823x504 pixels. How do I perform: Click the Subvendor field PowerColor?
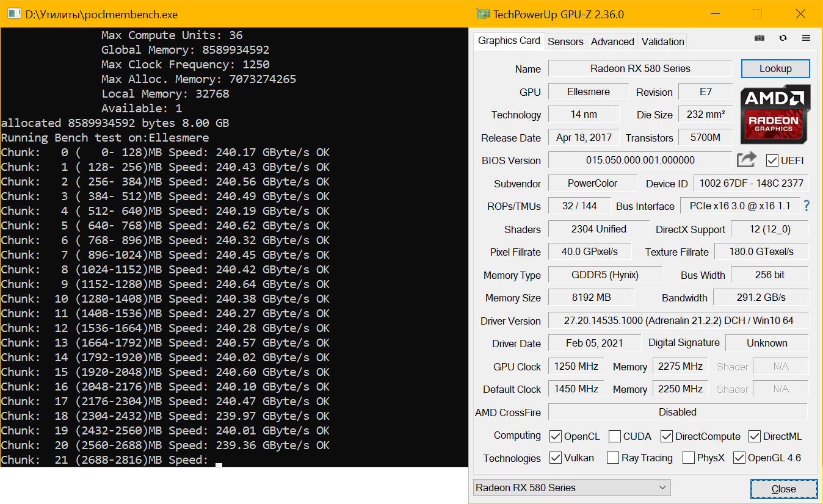[592, 183]
